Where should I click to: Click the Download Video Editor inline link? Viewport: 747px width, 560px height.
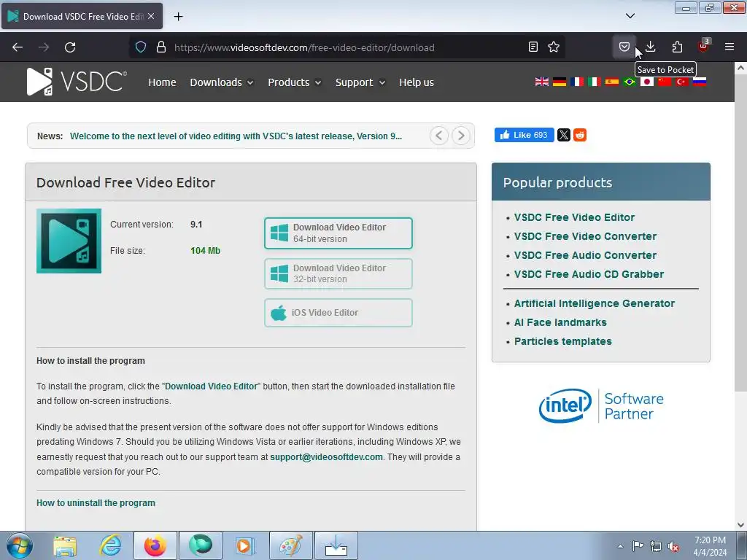click(x=211, y=386)
